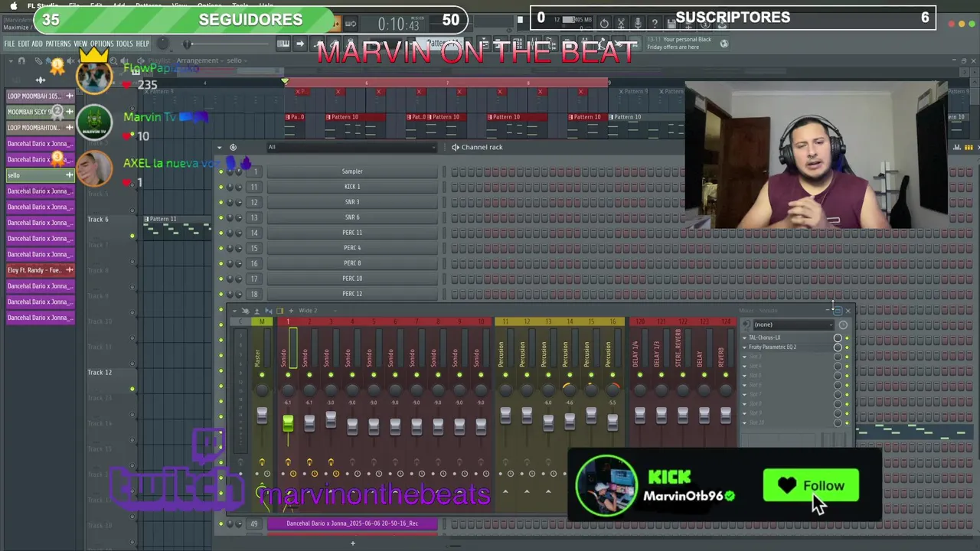Expand TAL-Chorus-LX slot arrow menu

(x=744, y=337)
